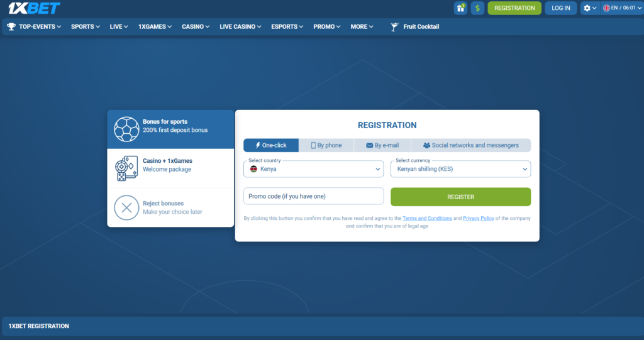The width and height of the screenshot is (644, 340).
Task: Open the gift bonus icon in header
Action: tap(460, 8)
